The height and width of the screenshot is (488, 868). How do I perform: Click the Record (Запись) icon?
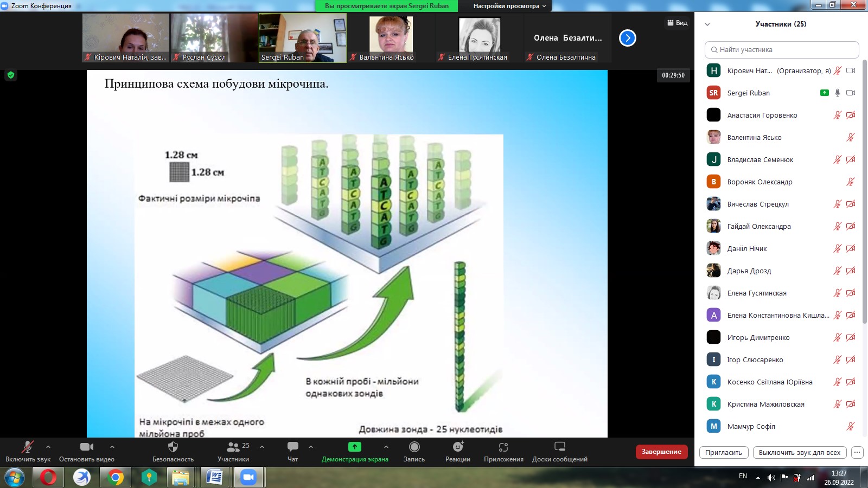(414, 447)
